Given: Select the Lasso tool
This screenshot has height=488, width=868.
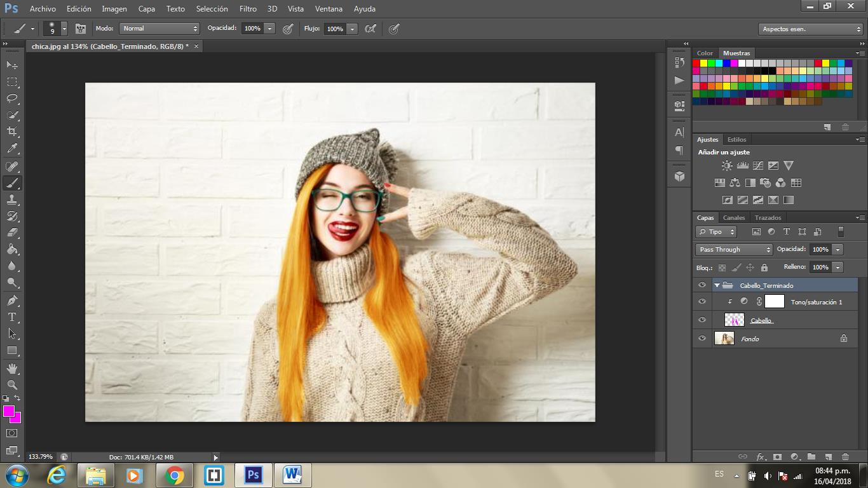Looking at the screenshot, I should [x=12, y=98].
